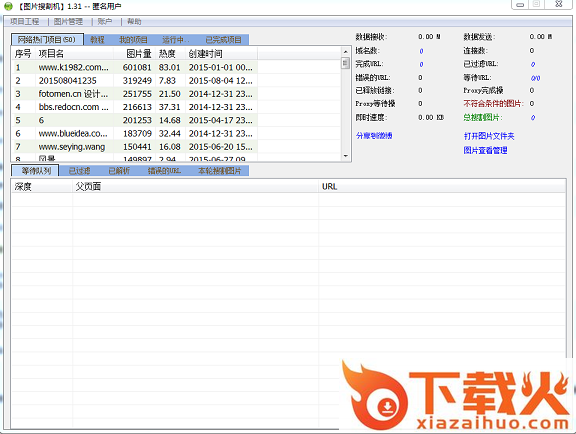Switch to the 教程 tab

point(97,40)
